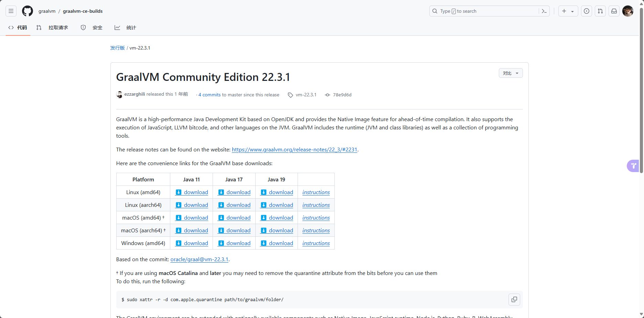Viewport: 644px width, 318px height.
Task: Click the Java 19 column header
Action: [276, 180]
